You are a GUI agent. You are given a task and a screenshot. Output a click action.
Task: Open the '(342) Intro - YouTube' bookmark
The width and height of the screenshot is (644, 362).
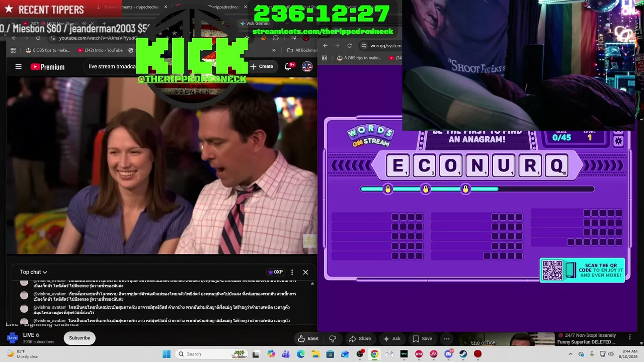pos(100,50)
